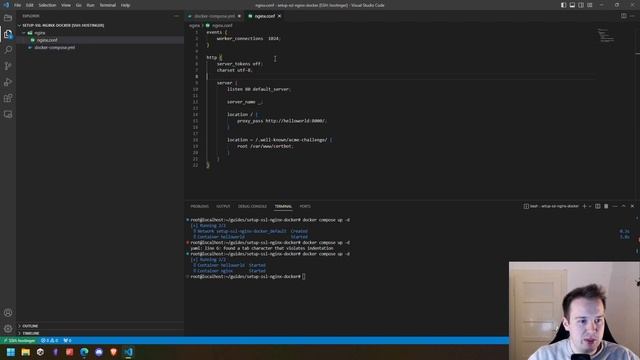Screen dimensions: 640x360
Task: Open the Run menu
Action: pyautogui.click(x=90, y=5)
